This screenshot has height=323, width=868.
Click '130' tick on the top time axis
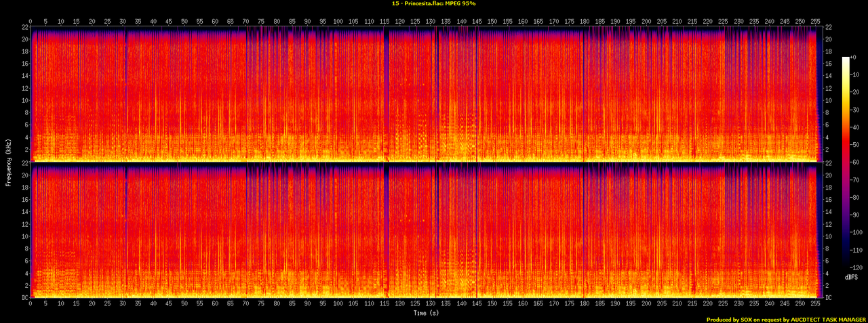[x=430, y=21]
